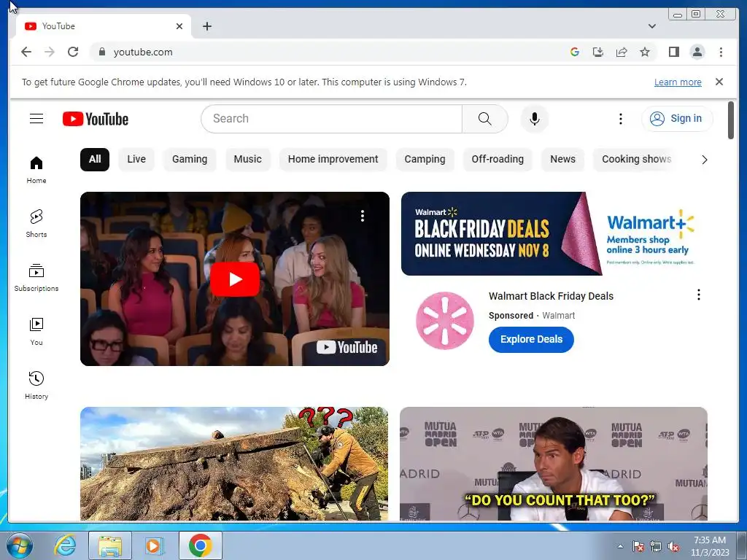Click the network tray icon
The width and height of the screenshot is (747, 560).
coord(656,547)
